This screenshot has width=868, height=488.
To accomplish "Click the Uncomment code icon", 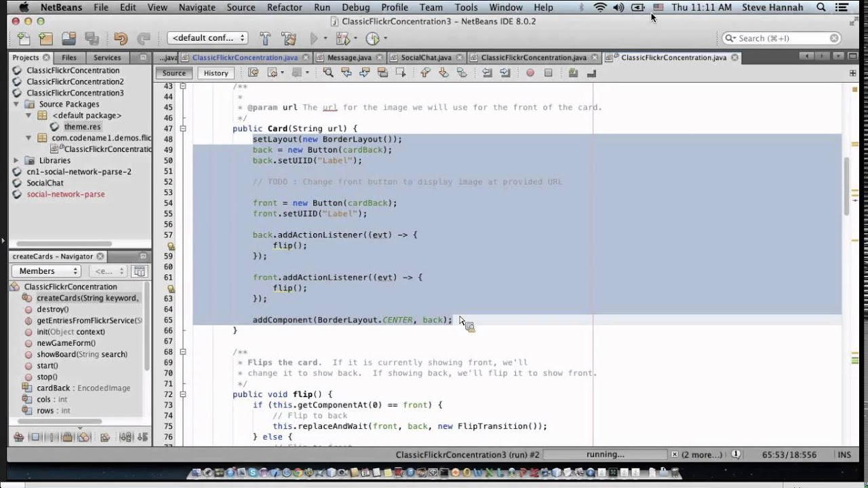I will 591,73.
